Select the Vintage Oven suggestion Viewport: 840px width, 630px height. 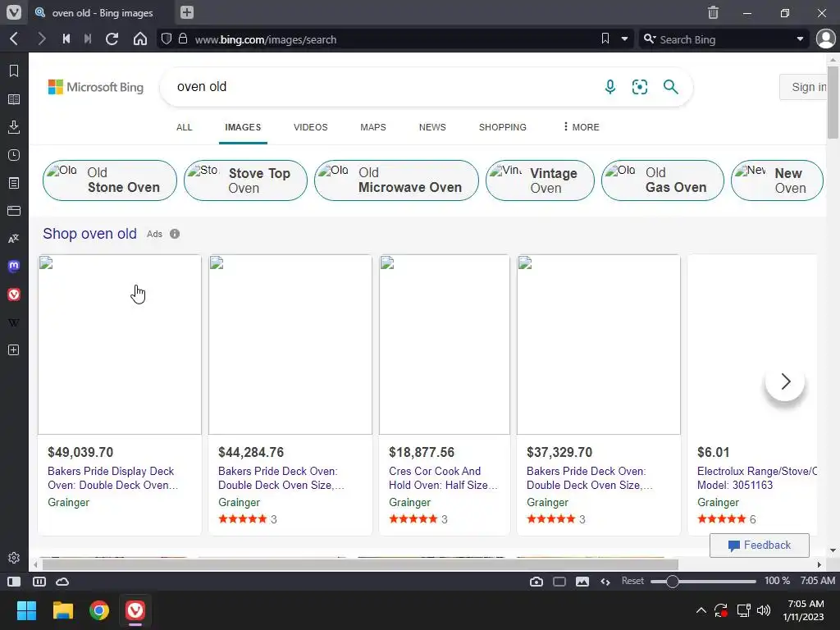540,180
